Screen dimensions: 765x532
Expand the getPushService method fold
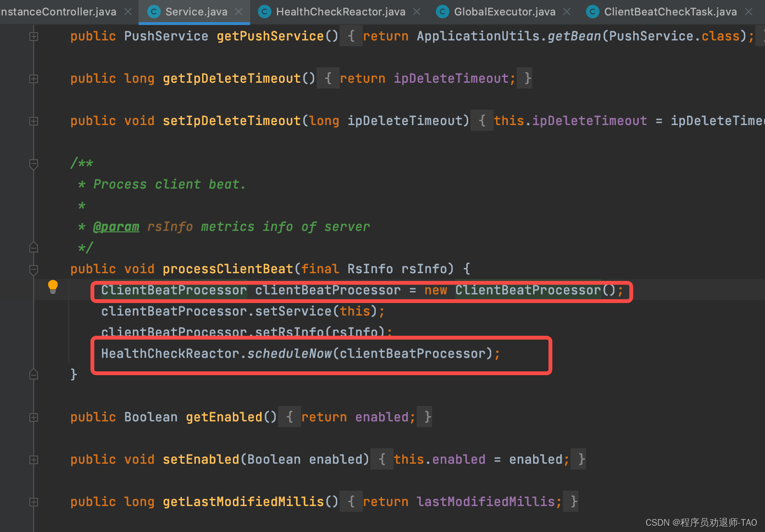[34, 37]
